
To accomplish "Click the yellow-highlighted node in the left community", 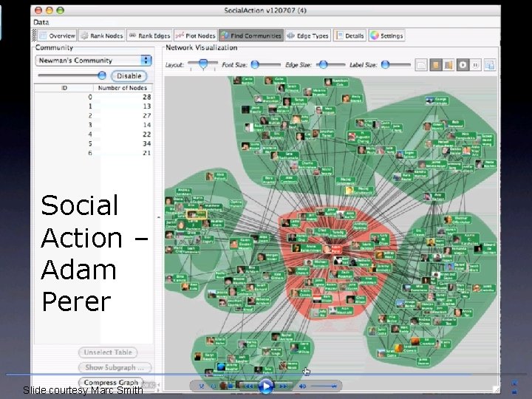I will click(197, 214).
